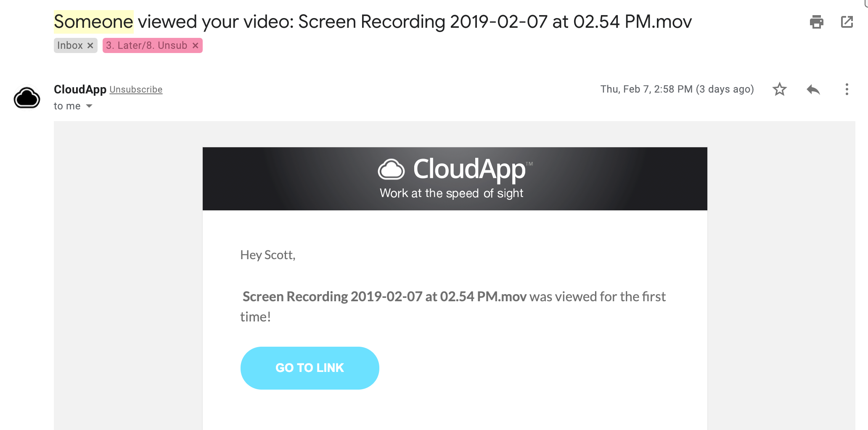Expand recipient details arrow beside 'to me'
The image size is (868, 430).
click(89, 106)
